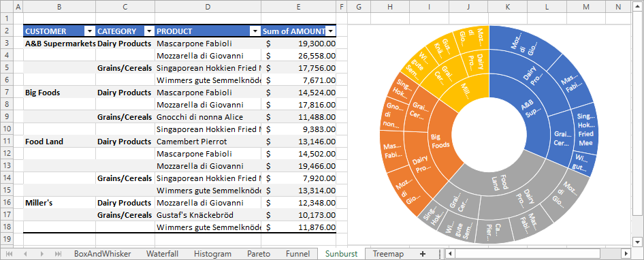Screen dimensions: 644x260
Task: Open the Sum of AMOUNT filter dropdown
Action: 331,31
